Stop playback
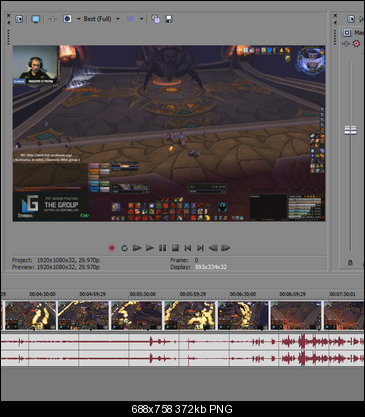Viewport: 365px width, 417px height. pyautogui.click(x=175, y=248)
